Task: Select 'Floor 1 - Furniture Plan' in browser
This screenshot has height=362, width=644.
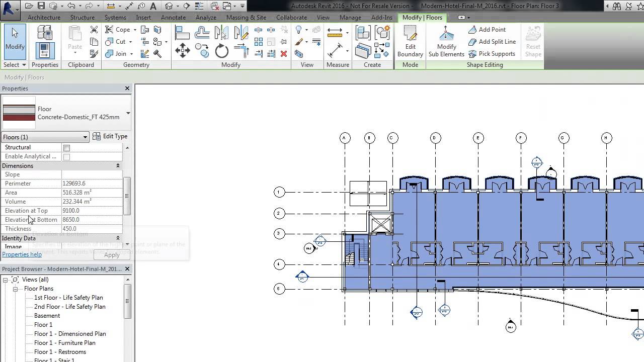Action: 65,343
